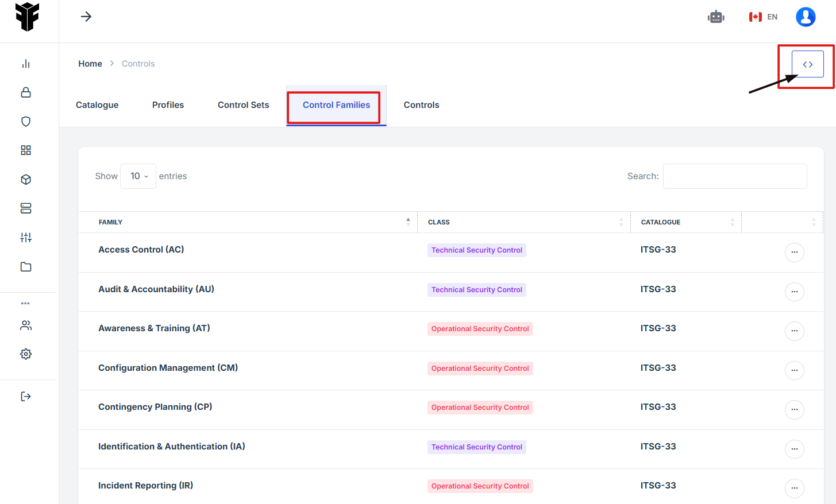Click the 3D cube sidebar icon
This screenshot has width=836, height=504.
(x=26, y=180)
